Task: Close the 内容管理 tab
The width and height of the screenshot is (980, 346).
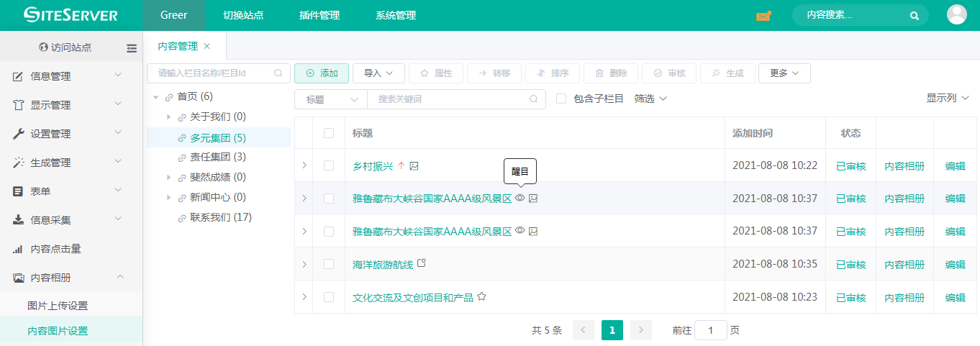Action: pos(207,46)
